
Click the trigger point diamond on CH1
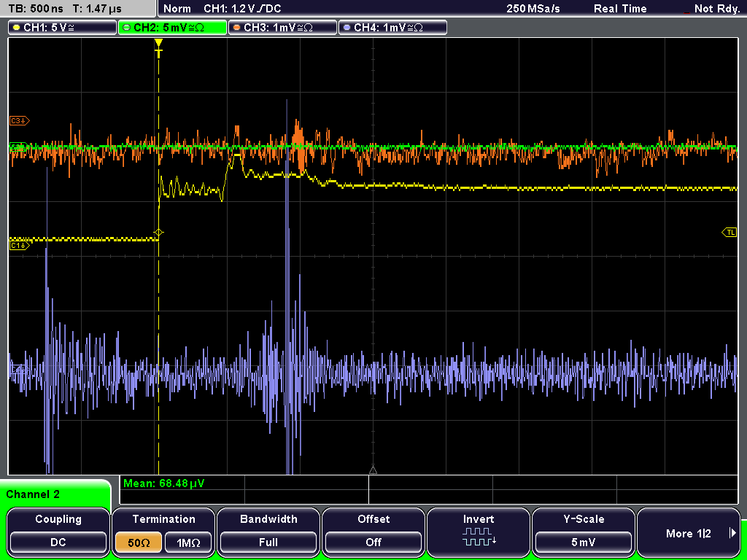tap(158, 233)
